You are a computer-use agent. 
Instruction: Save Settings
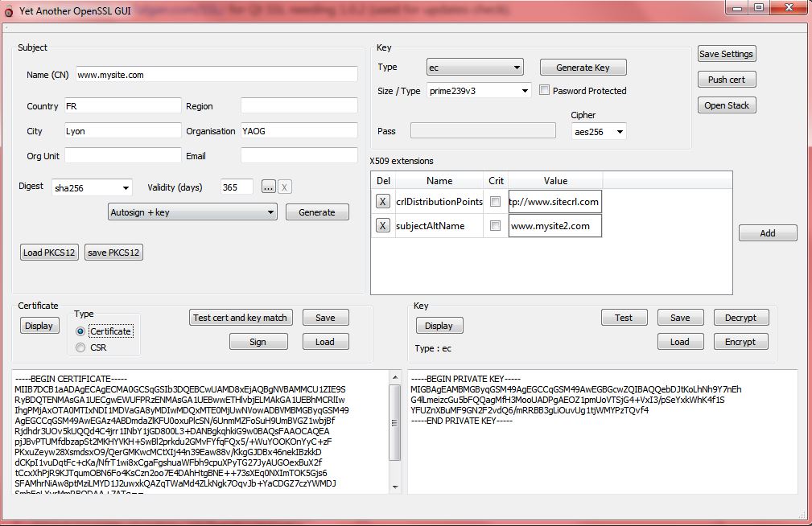pyautogui.click(x=726, y=53)
